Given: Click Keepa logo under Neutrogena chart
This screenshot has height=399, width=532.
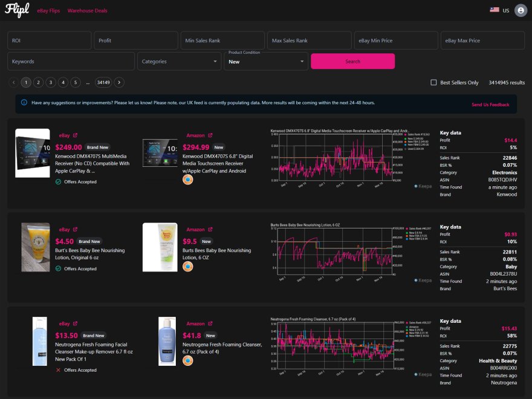Looking at the screenshot, I should coord(423,374).
